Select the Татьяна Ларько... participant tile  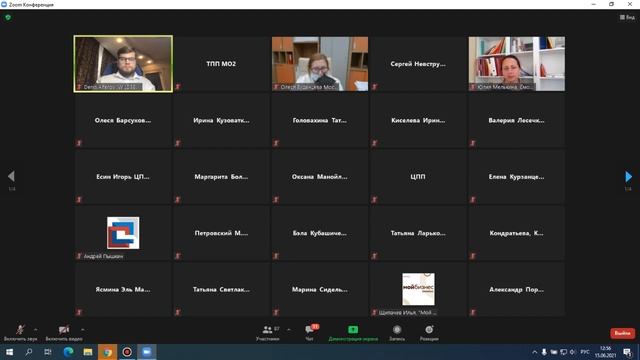pos(418,233)
